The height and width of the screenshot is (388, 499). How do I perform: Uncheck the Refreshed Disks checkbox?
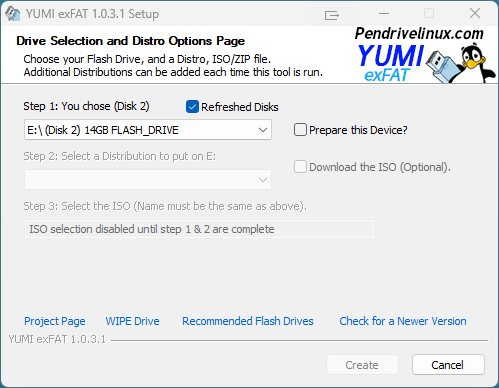point(192,107)
